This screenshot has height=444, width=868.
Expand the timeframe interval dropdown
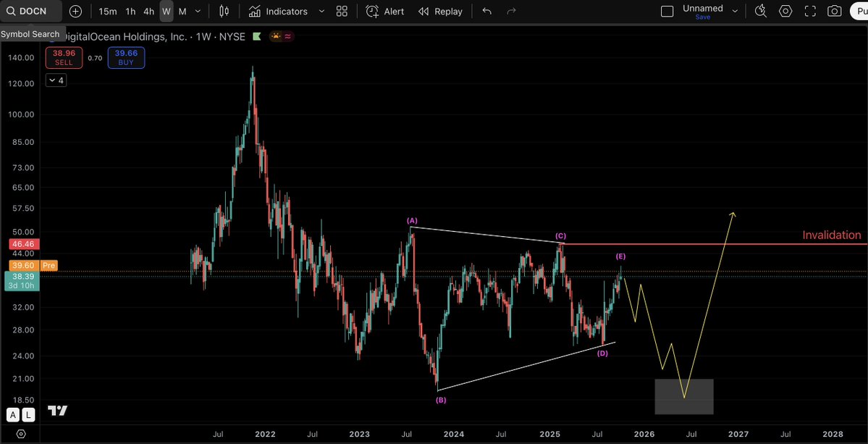198,11
